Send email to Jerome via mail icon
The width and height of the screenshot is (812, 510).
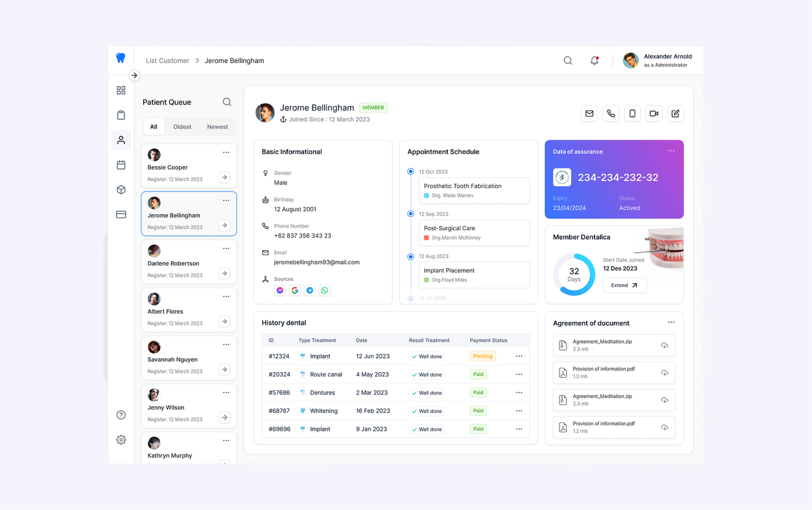point(590,114)
